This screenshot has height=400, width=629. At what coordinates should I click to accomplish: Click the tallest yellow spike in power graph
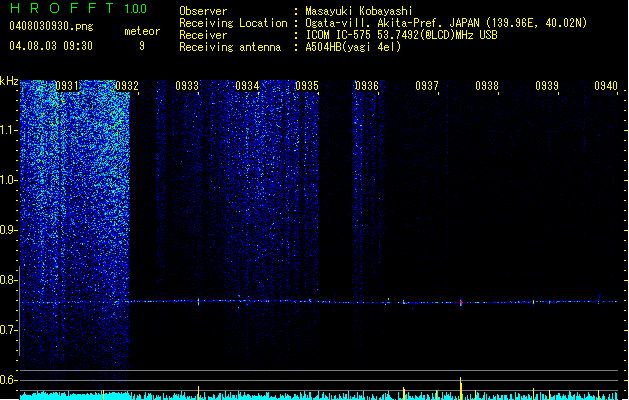(461, 388)
